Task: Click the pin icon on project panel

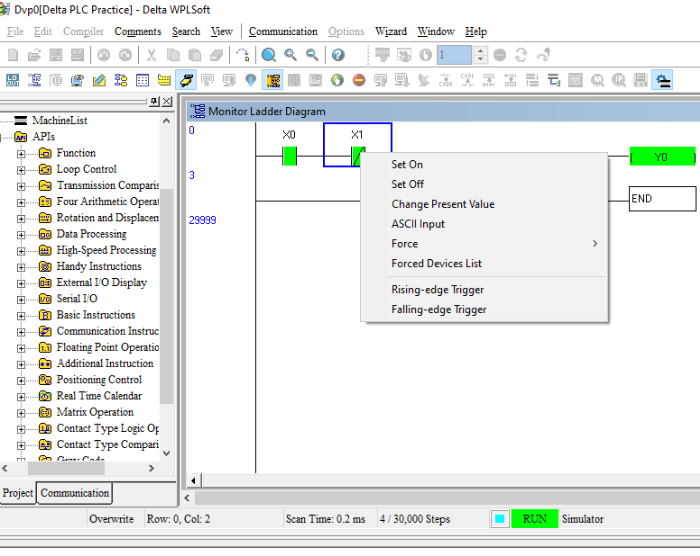Action: point(154,102)
